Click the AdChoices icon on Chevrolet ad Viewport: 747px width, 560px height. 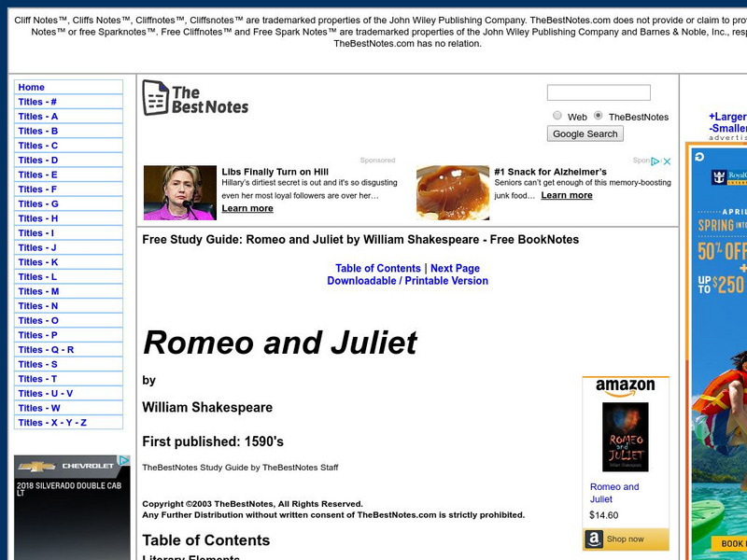tap(124, 460)
